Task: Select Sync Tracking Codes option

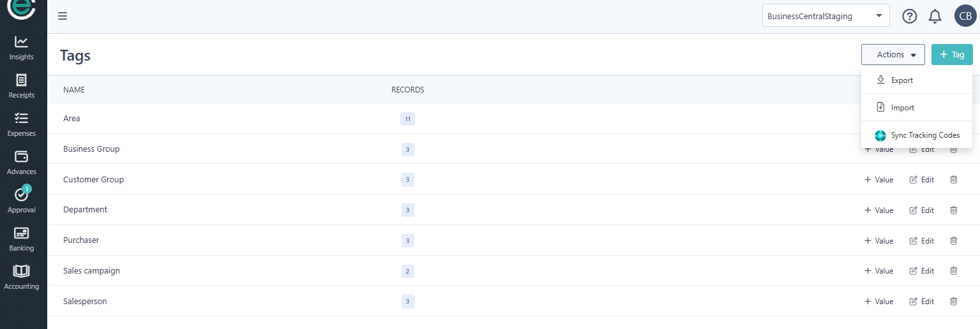Action: (x=916, y=135)
